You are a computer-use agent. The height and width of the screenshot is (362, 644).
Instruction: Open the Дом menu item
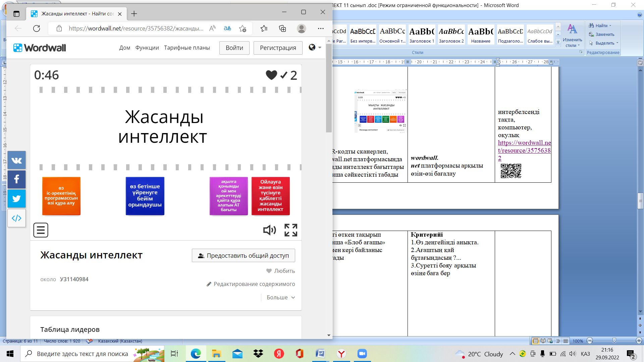coord(124,48)
